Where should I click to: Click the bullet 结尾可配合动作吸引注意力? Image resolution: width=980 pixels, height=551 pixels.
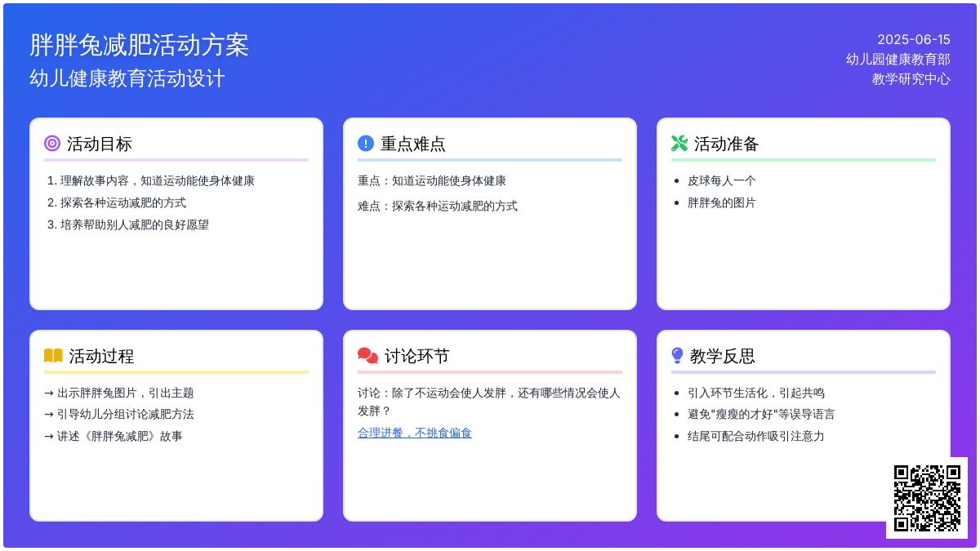[x=756, y=436]
